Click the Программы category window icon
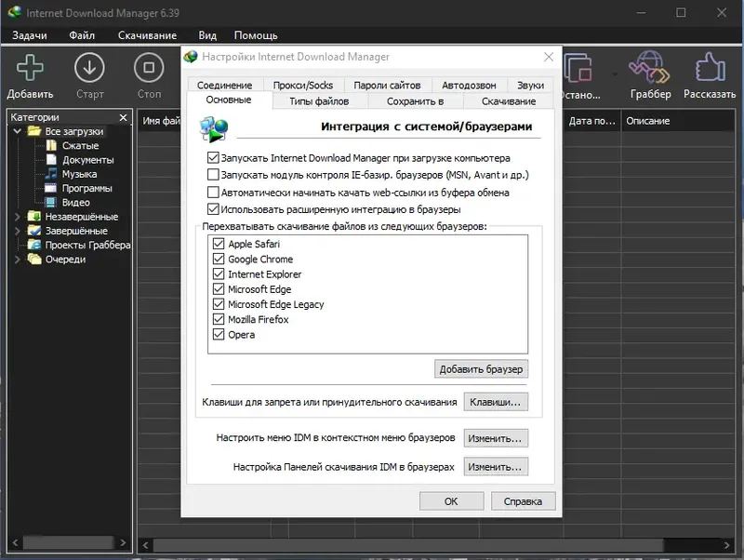 (51, 188)
